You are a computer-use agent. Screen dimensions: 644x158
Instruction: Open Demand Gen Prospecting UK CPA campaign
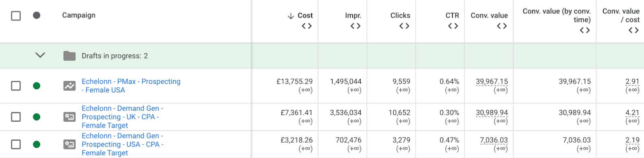click(x=122, y=117)
